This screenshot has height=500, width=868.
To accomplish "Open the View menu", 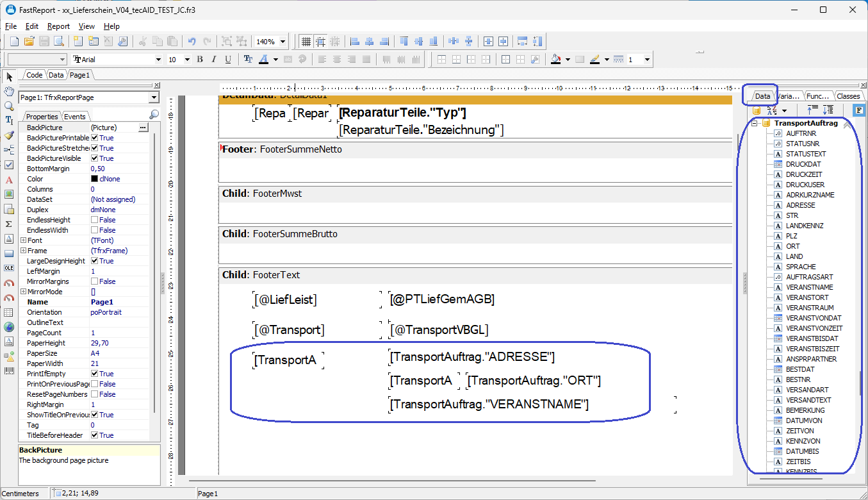I will 86,26.
